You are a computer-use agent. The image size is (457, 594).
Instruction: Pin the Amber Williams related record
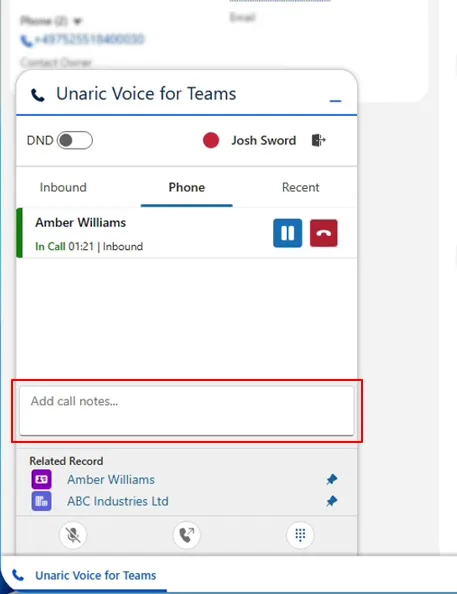tap(332, 479)
